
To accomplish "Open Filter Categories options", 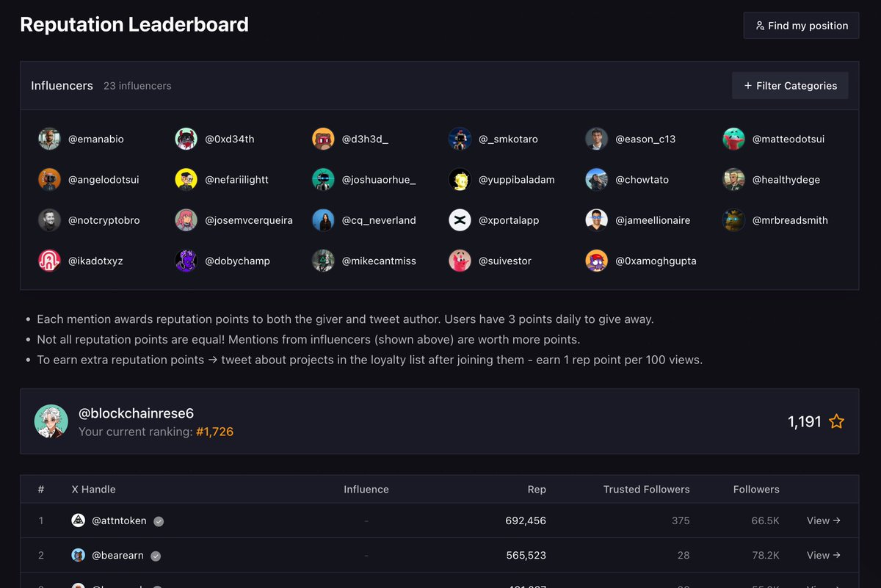I will (x=790, y=86).
